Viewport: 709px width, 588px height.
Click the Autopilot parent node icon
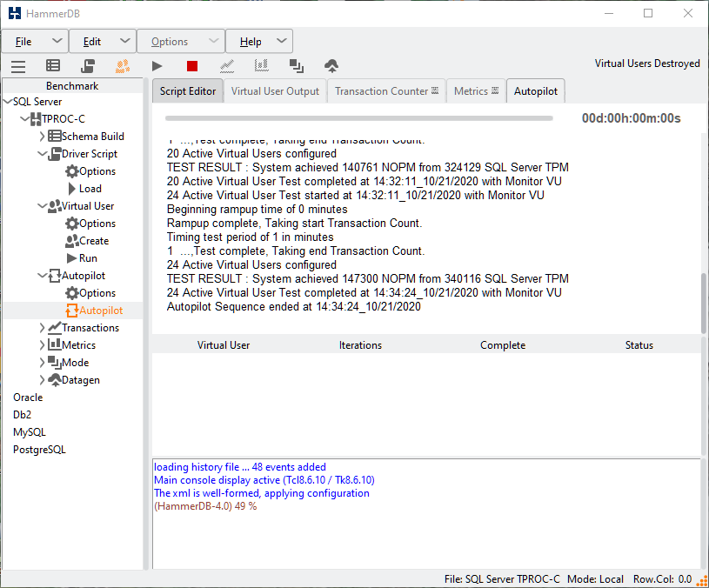coord(54,276)
